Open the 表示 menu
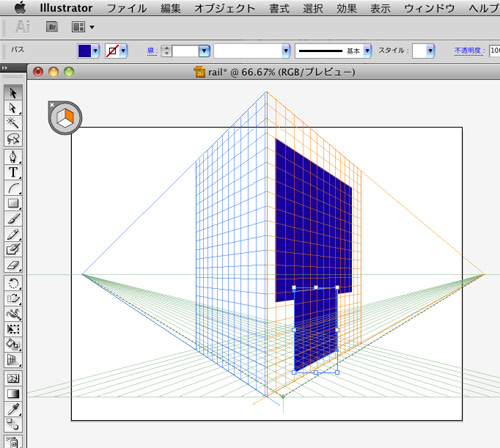Screen dimensions: 500x448 pyautogui.click(x=380, y=8)
